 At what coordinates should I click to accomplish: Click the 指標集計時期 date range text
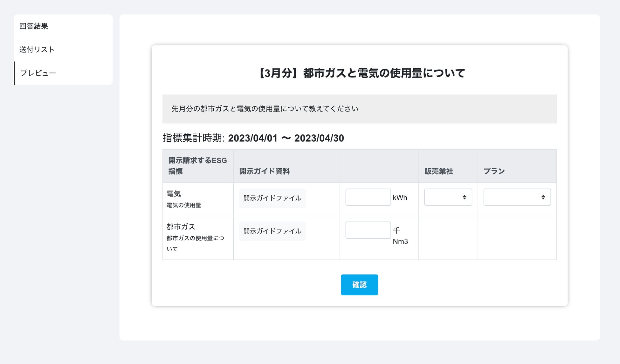click(x=253, y=138)
